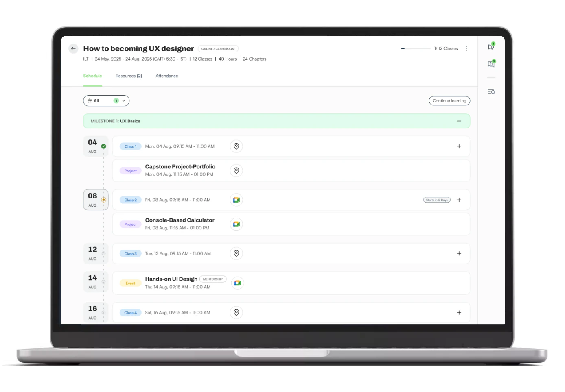Click location pin for Class 1

click(237, 146)
